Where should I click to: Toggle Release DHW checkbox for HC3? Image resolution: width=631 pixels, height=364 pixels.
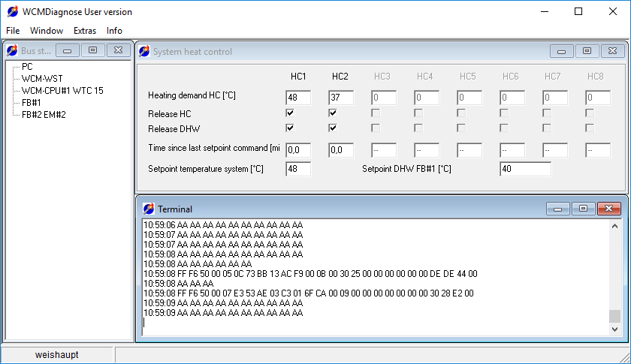click(376, 128)
